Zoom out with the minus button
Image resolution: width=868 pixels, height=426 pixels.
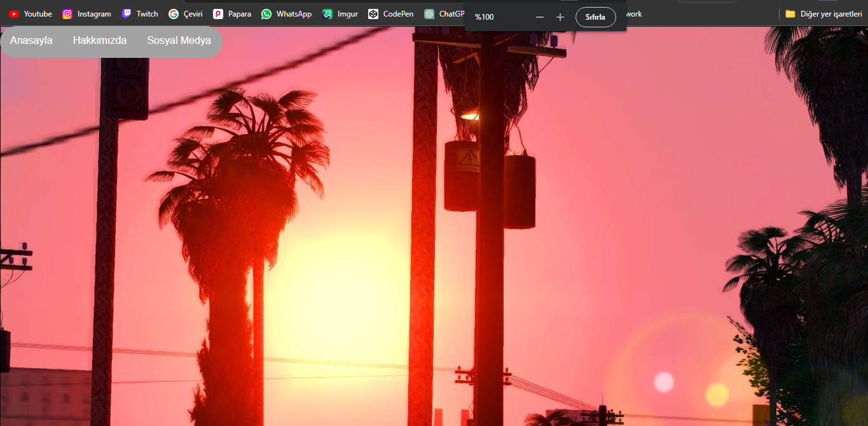pos(540,17)
